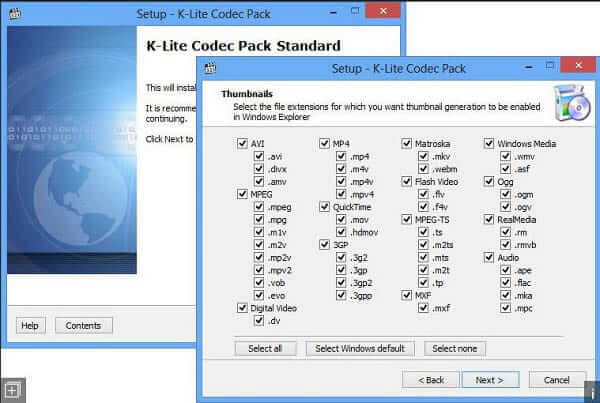Screen dimensions: 600x403
Task: Minimize the front Setup window
Action: [x=529, y=67]
